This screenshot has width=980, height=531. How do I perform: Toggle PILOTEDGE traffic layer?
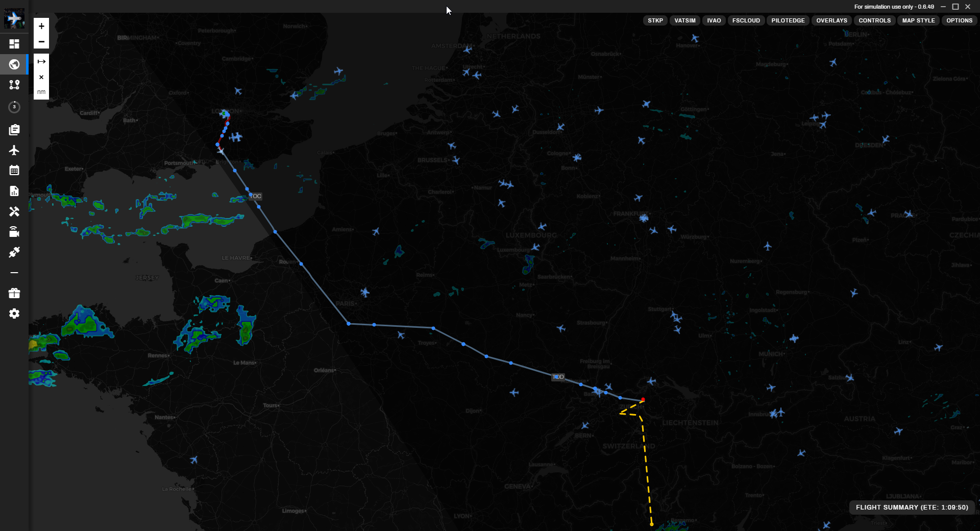[788, 20]
